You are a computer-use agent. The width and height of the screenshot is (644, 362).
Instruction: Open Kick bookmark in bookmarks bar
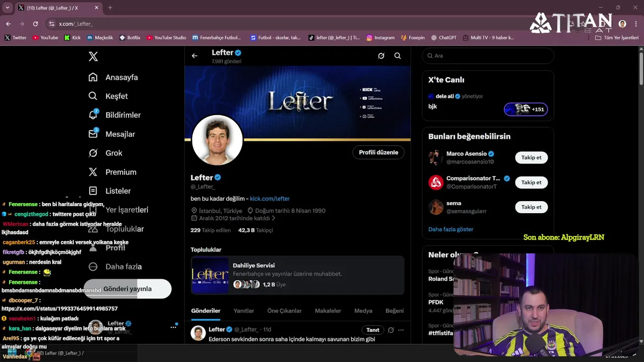click(x=72, y=38)
